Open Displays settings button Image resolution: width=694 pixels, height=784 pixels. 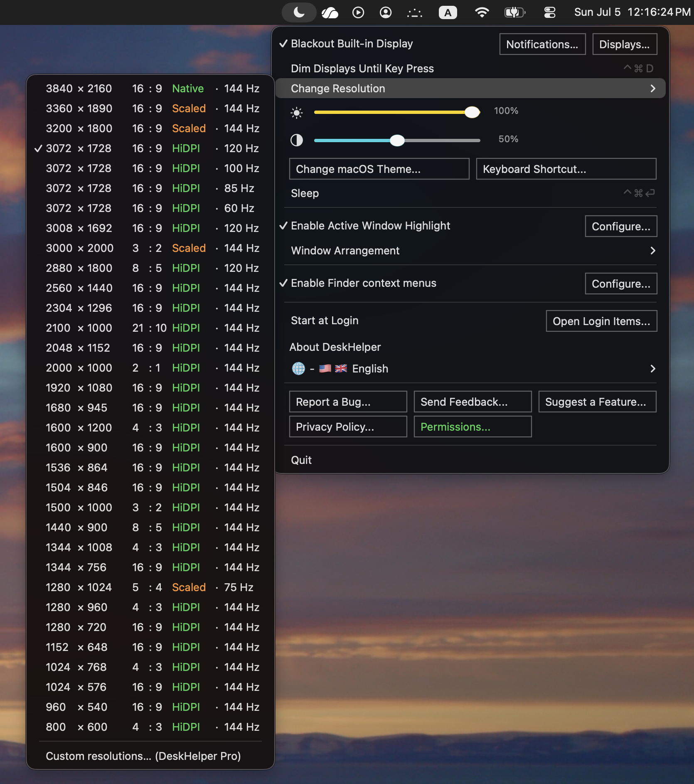pyautogui.click(x=625, y=44)
